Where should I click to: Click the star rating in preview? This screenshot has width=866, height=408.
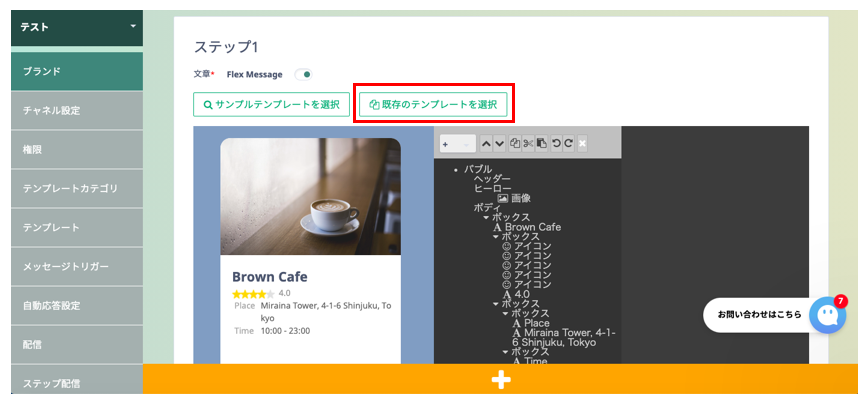pos(253,294)
